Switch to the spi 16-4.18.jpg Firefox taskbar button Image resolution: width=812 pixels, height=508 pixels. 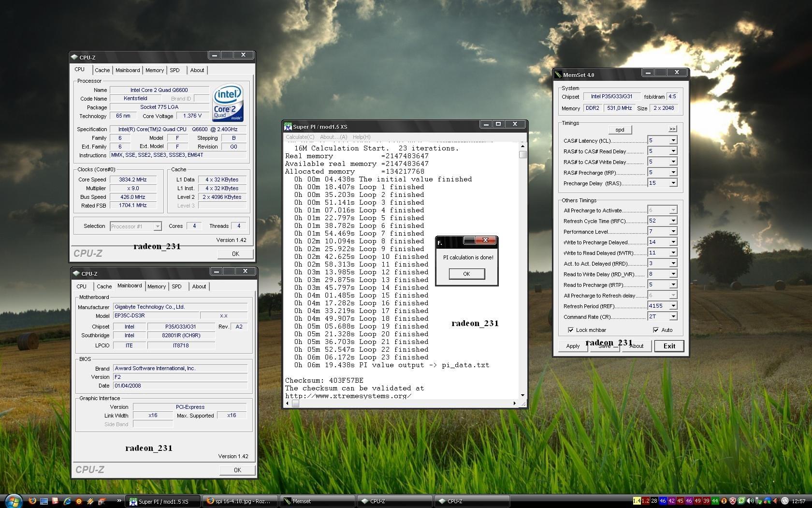pos(240,501)
